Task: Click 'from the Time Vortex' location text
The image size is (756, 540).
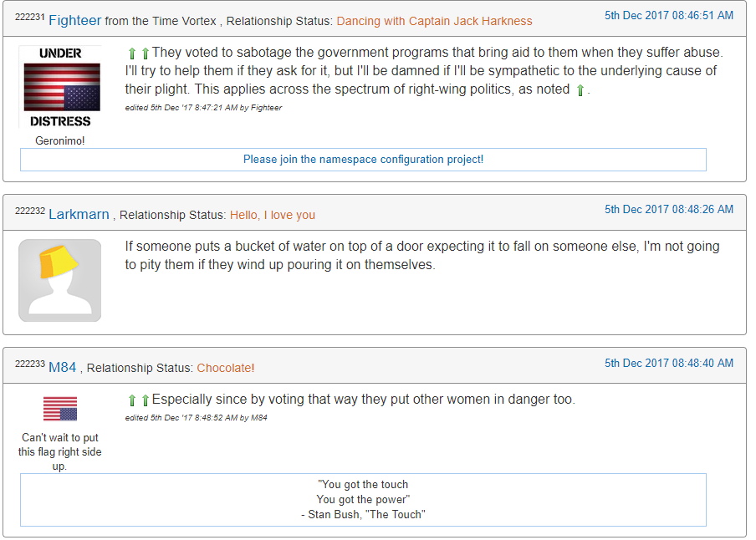Action: coord(161,21)
